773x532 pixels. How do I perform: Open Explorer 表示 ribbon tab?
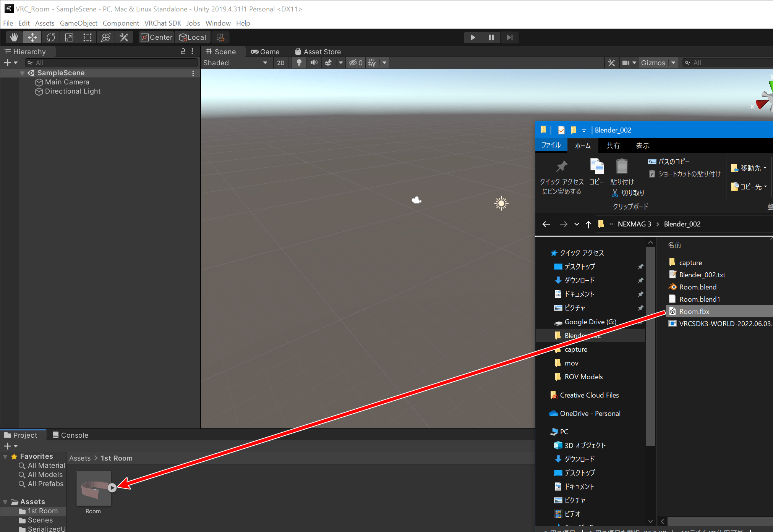642,146
